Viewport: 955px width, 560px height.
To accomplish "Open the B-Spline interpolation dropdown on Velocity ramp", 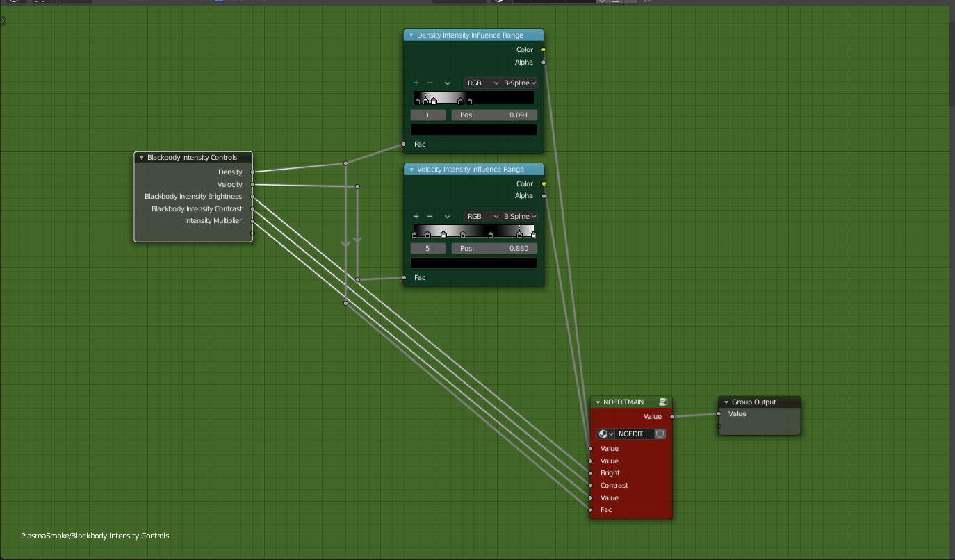I will click(x=519, y=216).
